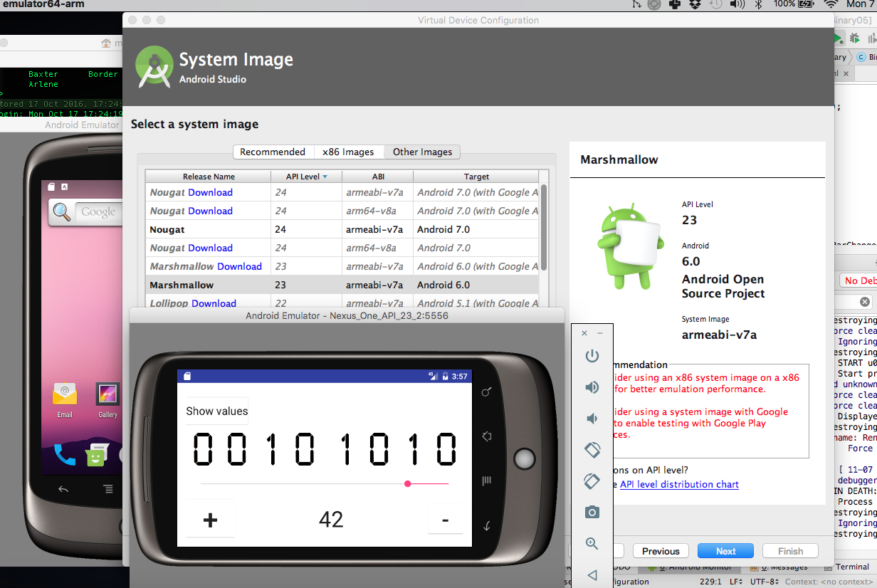Open Gallery app on background emulator
Screen dimensions: 877x588
108,399
